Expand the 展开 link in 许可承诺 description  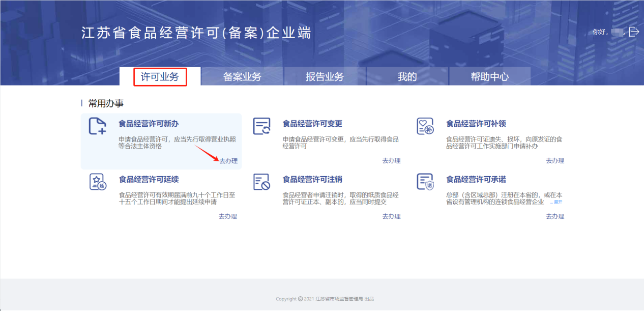click(x=556, y=202)
